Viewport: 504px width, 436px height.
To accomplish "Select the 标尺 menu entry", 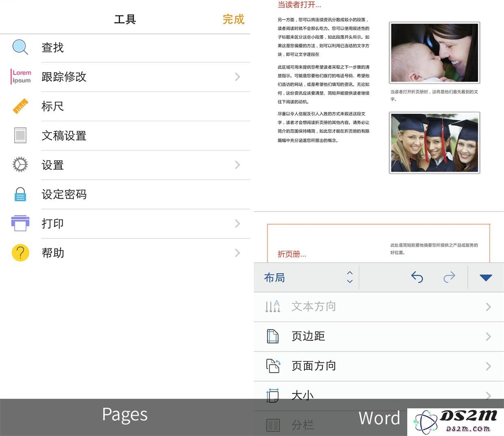I will click(x=125, y=106).
